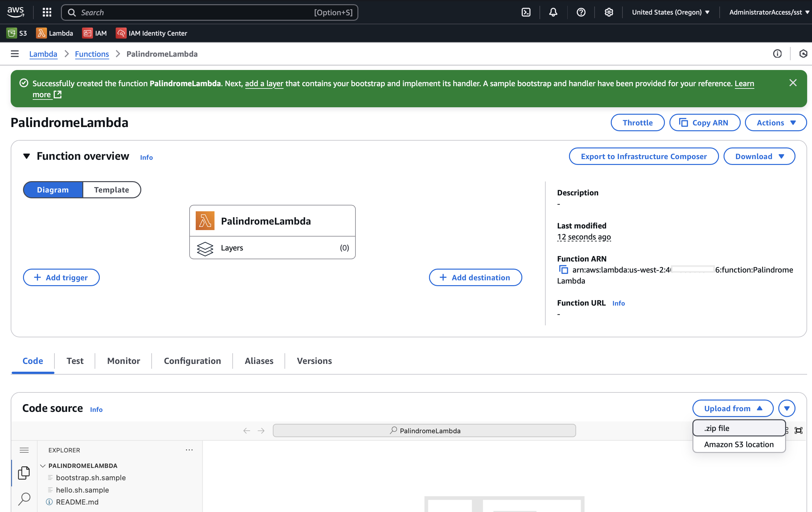Click the AWS console search field

[x=196, y=13]
